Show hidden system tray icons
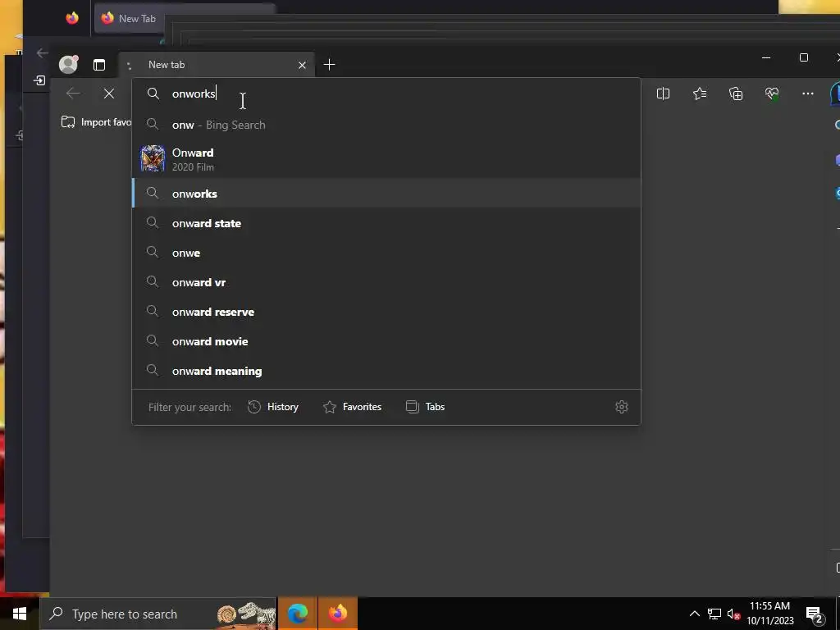840x630 pixels. pyautogui.click(x=694, y=614)
